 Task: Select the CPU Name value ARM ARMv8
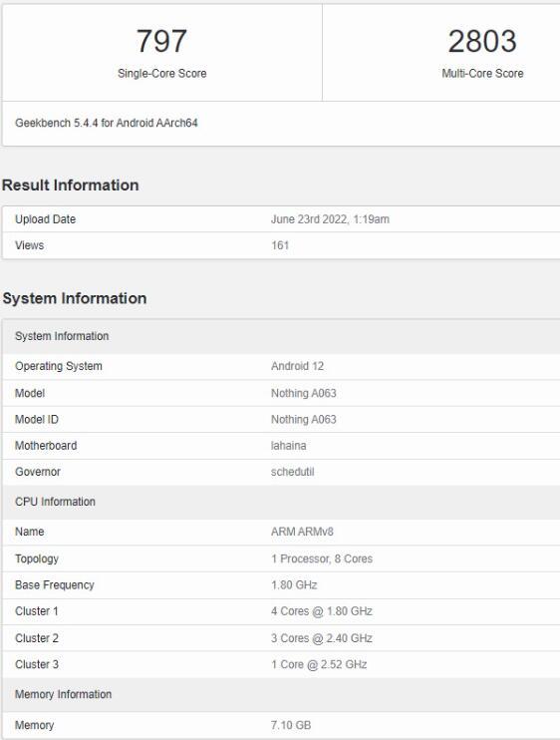pos(302,532)
